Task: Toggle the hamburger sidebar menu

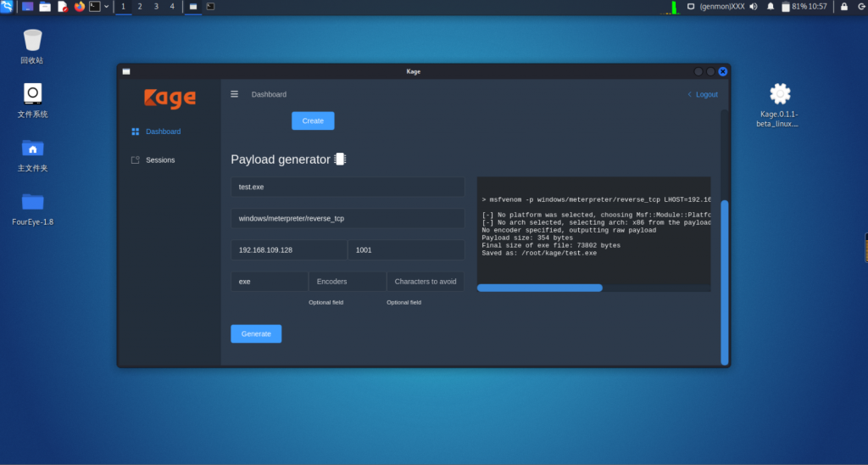Action: (234, 94)
